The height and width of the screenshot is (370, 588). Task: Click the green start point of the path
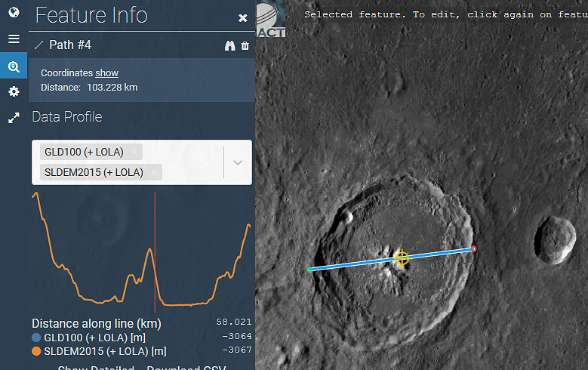click(309, 270)
